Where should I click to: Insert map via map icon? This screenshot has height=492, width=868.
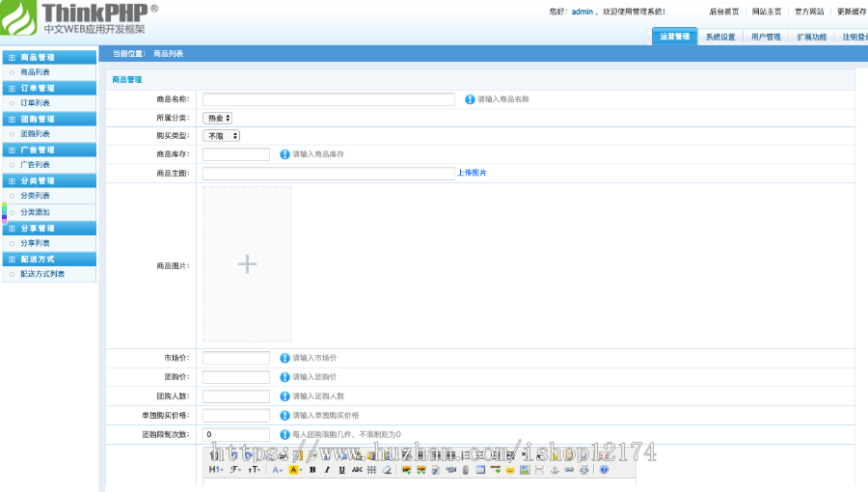point(525,470)
